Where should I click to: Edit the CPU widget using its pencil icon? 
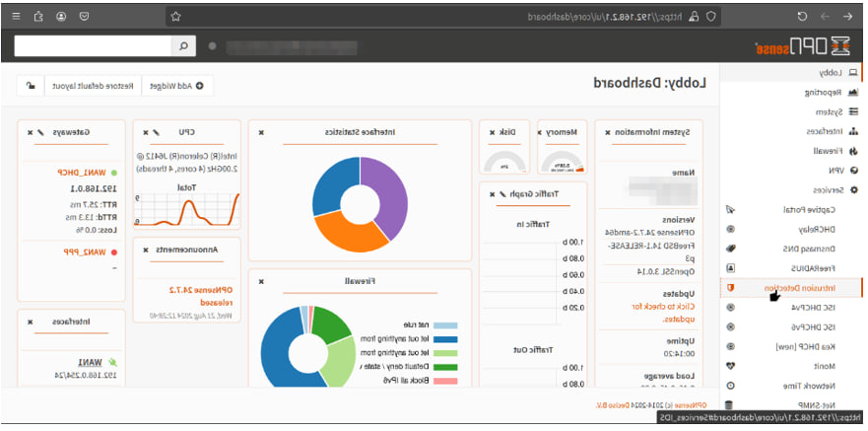(x=157, y=132)
